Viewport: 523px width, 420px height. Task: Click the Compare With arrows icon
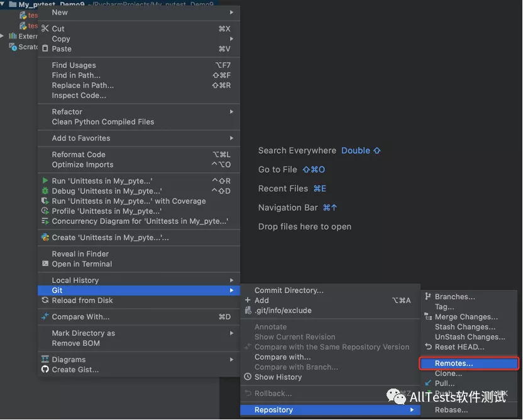(45, 317)
